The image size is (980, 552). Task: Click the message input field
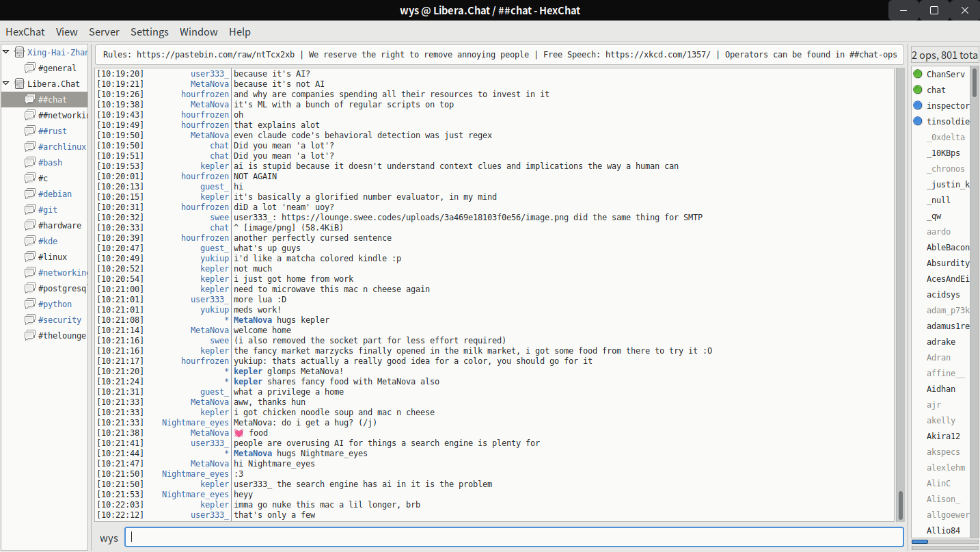[513, 538]
